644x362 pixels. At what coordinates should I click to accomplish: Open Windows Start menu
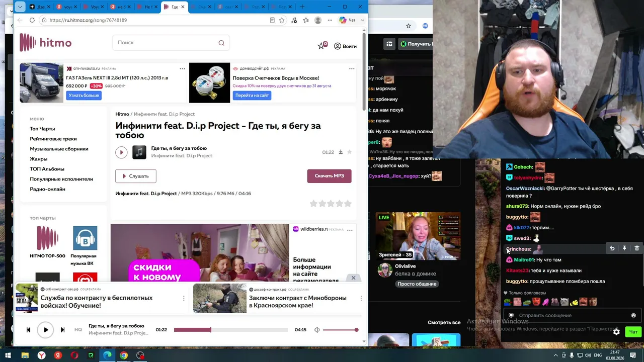[8, 355]
